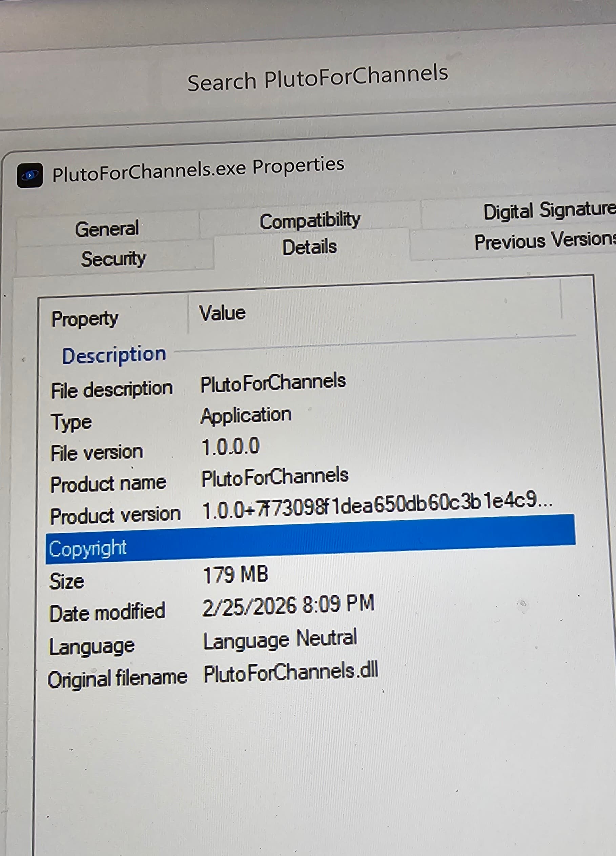Select the Security tab
Screen dimensions: 616x856
point(113,259)
